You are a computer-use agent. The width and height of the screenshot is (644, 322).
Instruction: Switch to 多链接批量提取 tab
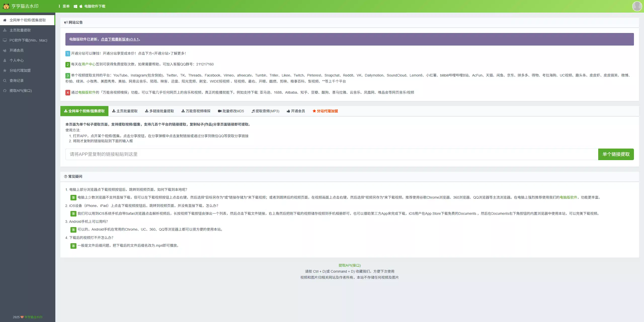tap(159, 111)
